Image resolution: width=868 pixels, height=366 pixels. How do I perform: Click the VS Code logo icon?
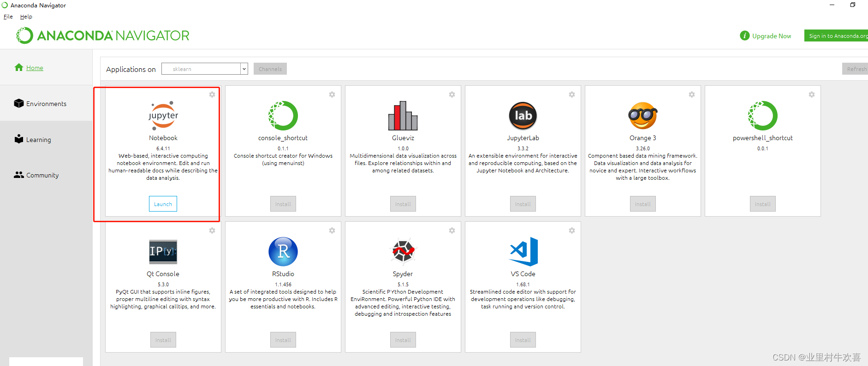point(524,251)
